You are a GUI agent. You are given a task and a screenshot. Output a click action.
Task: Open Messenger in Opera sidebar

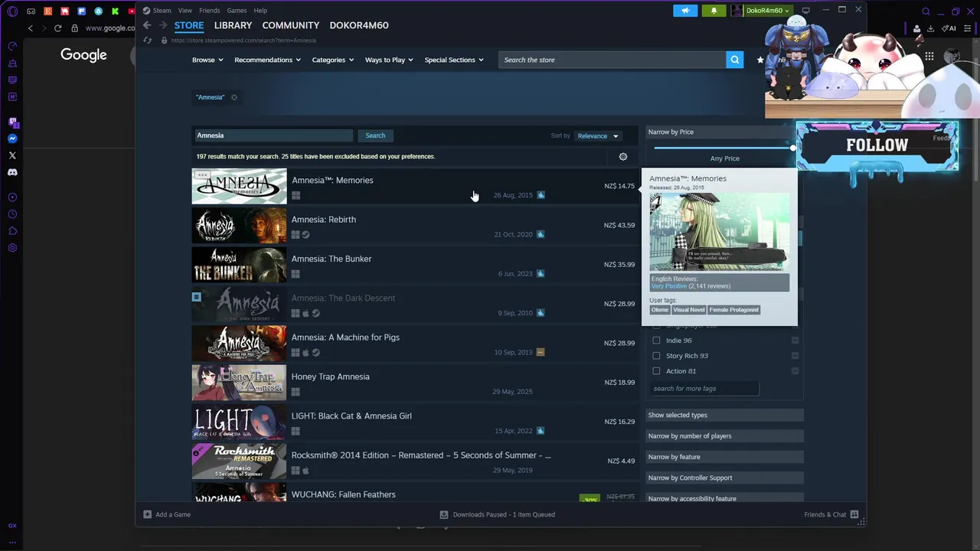pos(12,139)
